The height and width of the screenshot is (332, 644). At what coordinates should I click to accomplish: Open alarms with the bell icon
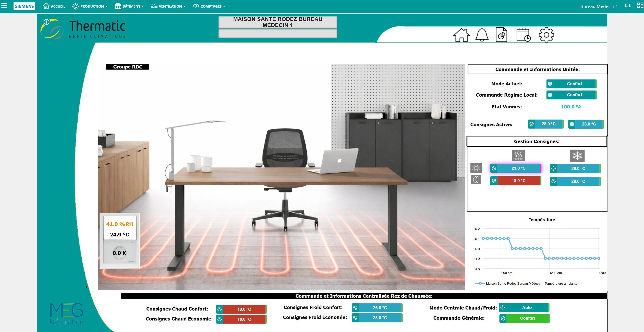click(482, 35)
